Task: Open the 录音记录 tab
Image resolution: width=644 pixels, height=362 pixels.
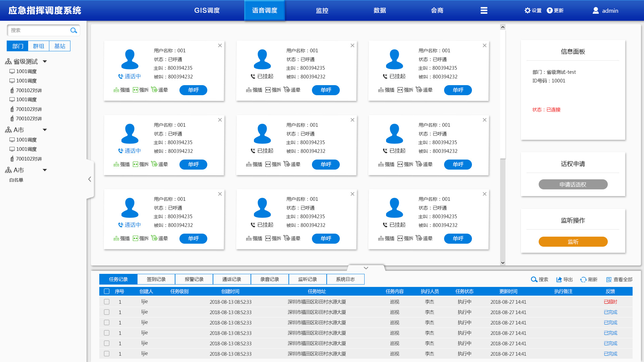Action: [269, 279]
